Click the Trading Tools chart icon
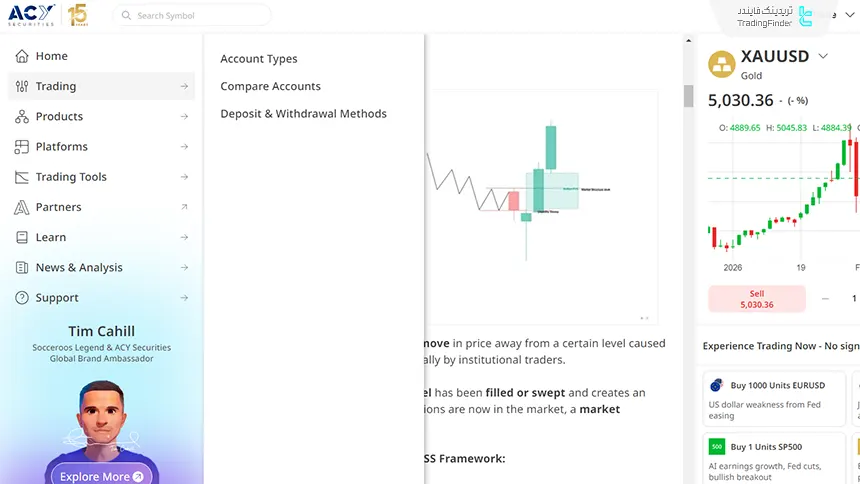 click(x=21, y=177)
